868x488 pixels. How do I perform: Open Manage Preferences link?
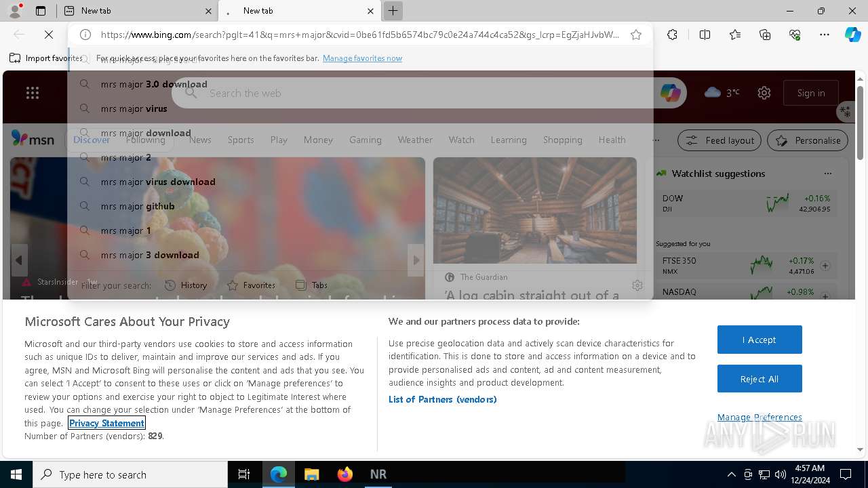tap(759, 417)
